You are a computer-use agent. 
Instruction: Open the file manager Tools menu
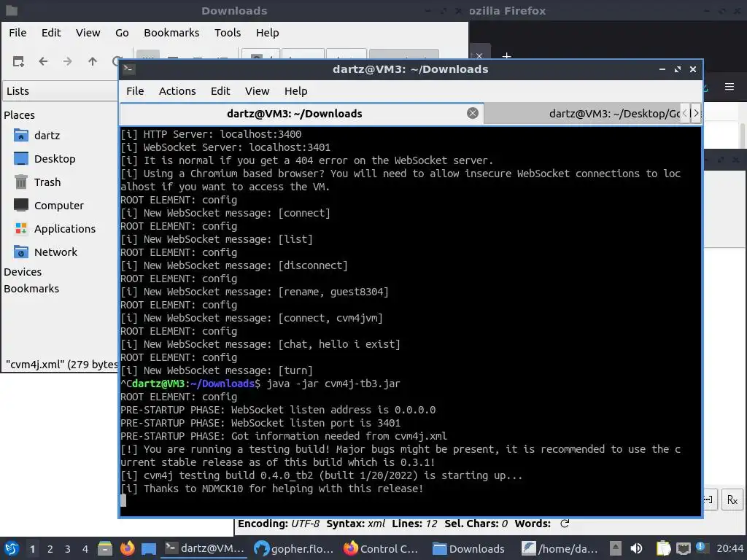coord(228,32)
